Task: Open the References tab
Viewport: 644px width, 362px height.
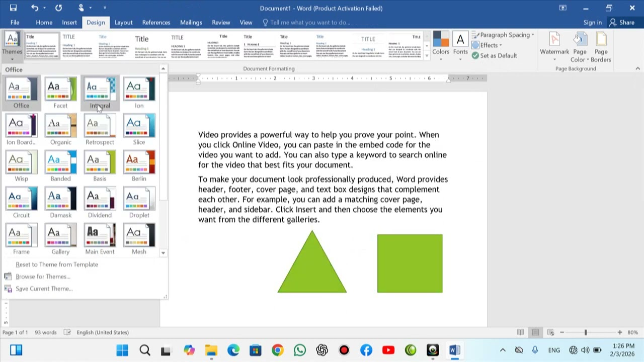Action: pyautogui.click(x=156, y=22)
